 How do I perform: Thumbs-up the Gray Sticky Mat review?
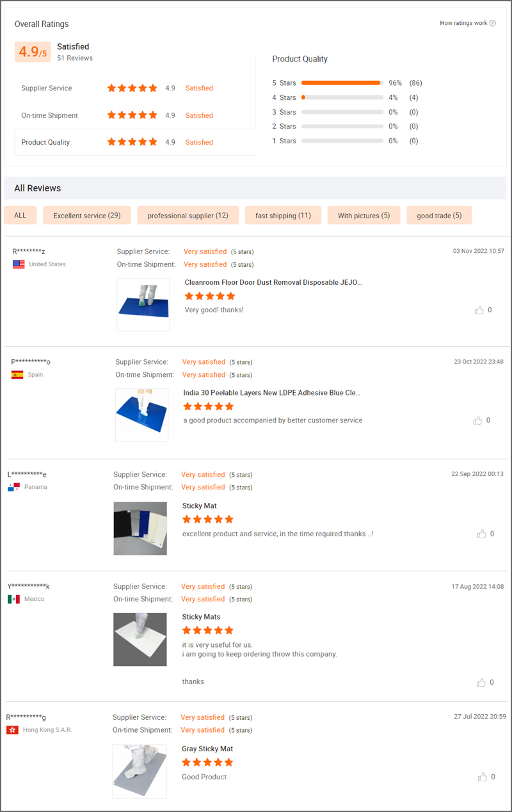481,777
